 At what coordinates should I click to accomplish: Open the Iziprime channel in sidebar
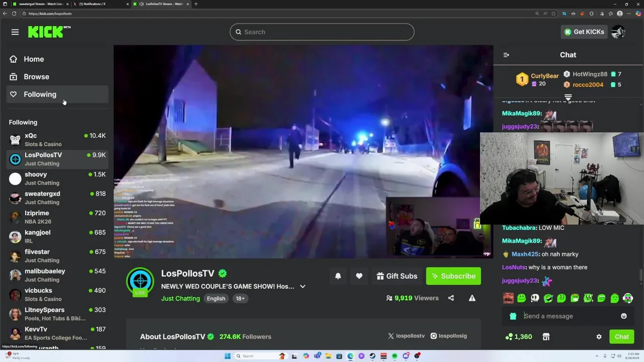click(57, 217)
